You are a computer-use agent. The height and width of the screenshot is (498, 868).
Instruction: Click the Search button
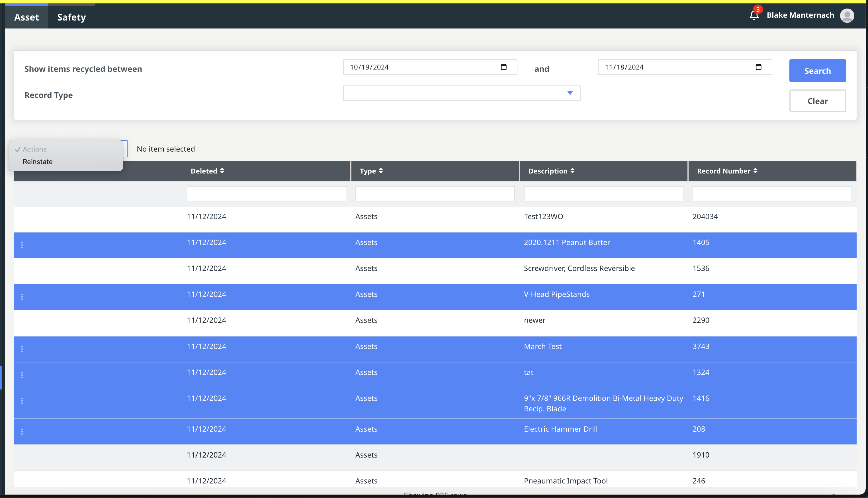817,70
